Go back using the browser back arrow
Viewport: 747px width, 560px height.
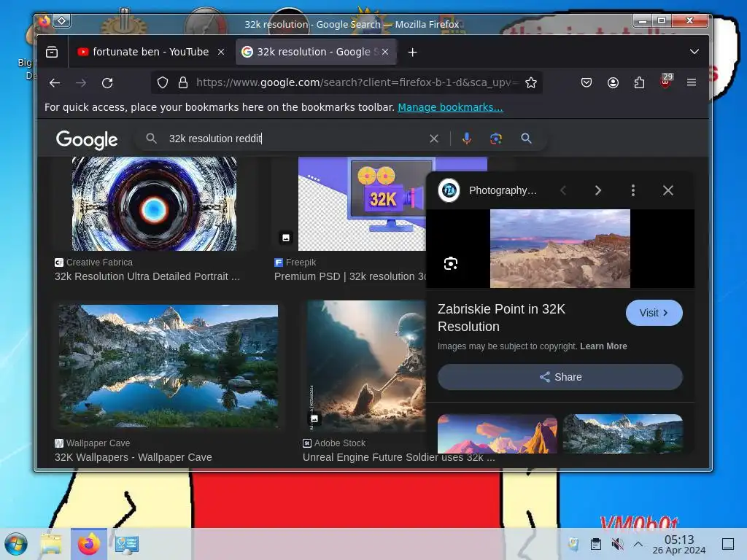click(x=55, y=83)
